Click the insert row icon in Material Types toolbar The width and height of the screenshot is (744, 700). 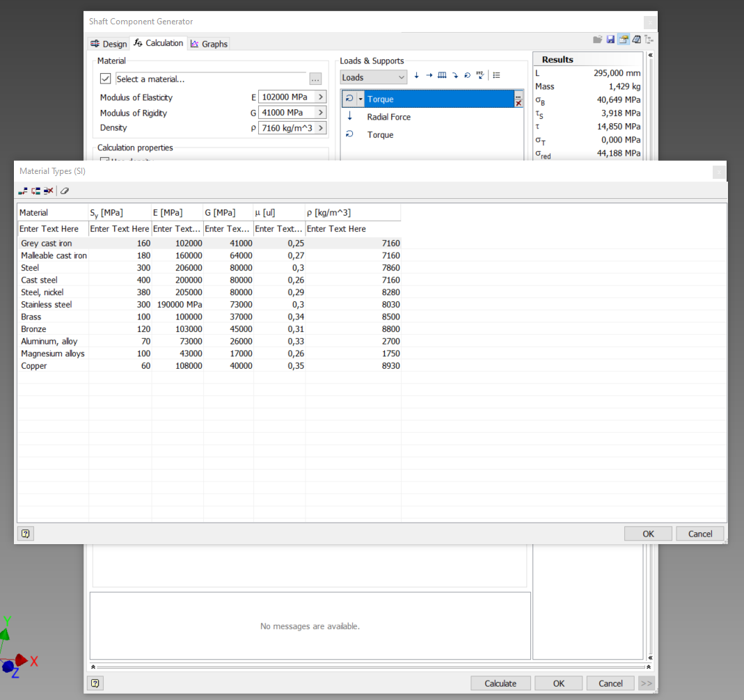(x=35, y=191)
